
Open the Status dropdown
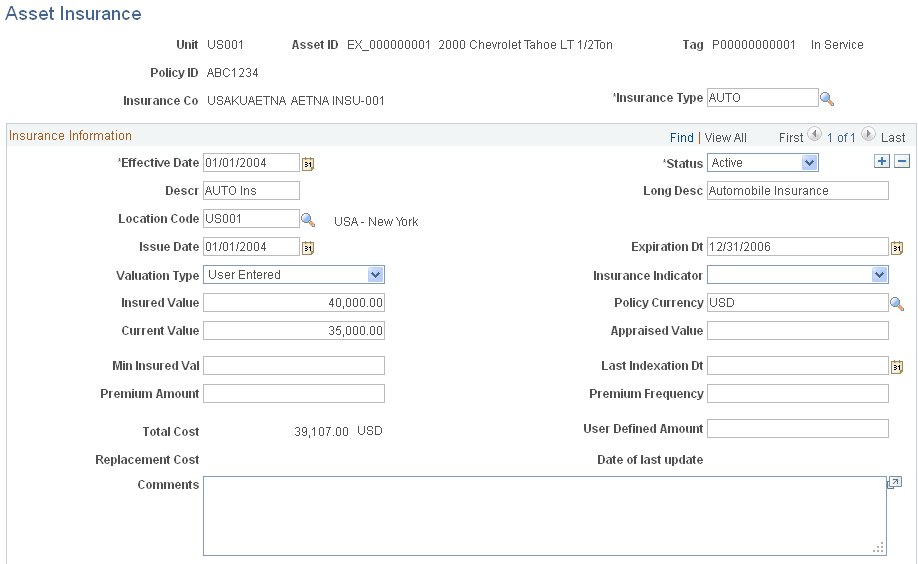pyautogui.click(x=762, y=163)
